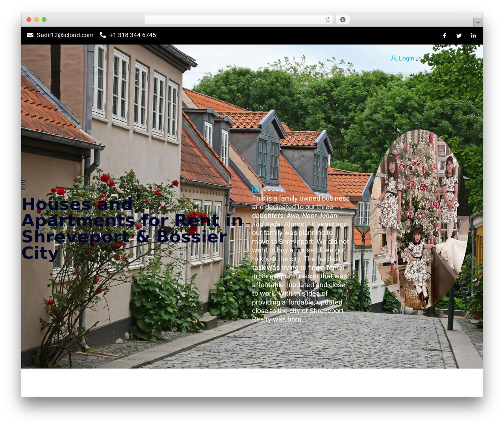Open the oval family photo
504x427 pixels.
[x=419, y=219]
